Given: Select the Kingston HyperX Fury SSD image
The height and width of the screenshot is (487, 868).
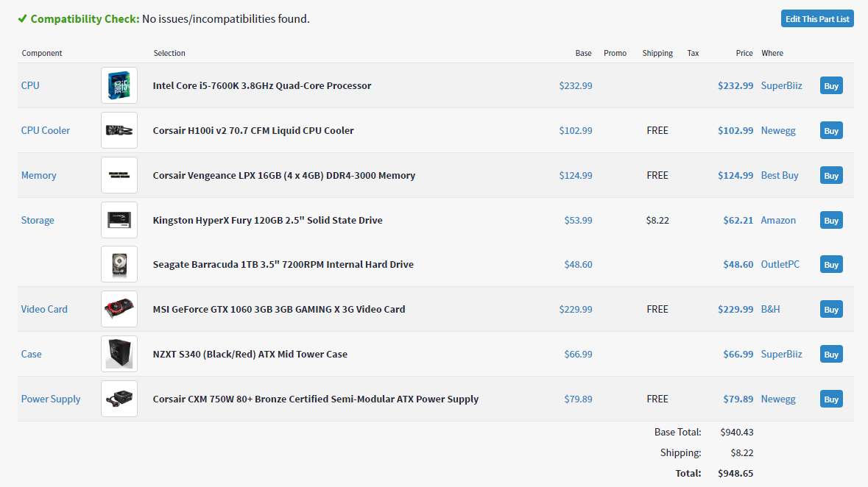Looking at the screenshot, I should 119,221.
